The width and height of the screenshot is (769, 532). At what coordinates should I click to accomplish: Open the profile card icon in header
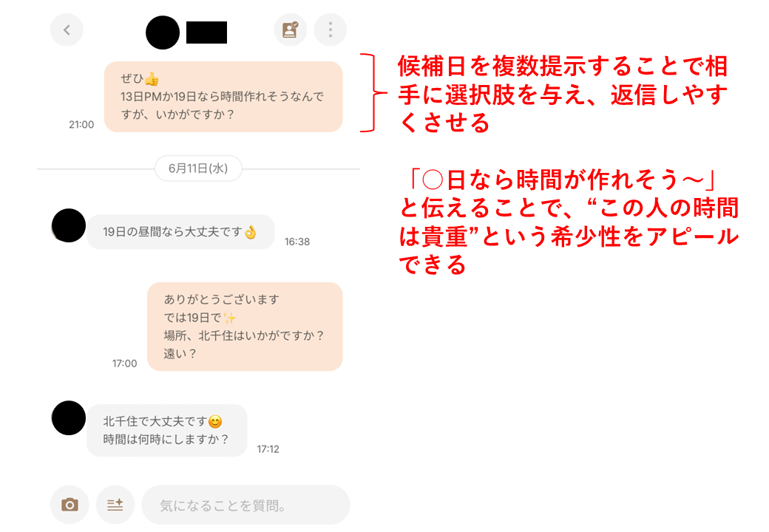click(x=291, y=30)
